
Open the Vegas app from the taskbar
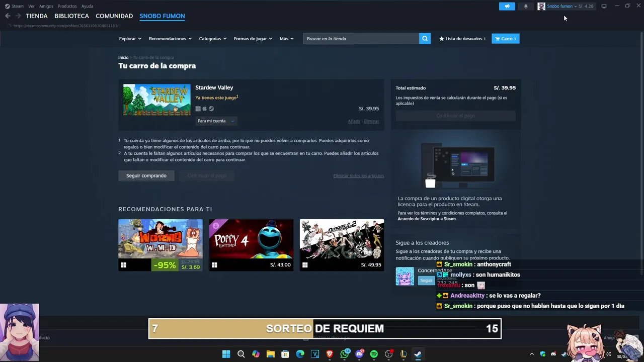click(315, 354)
